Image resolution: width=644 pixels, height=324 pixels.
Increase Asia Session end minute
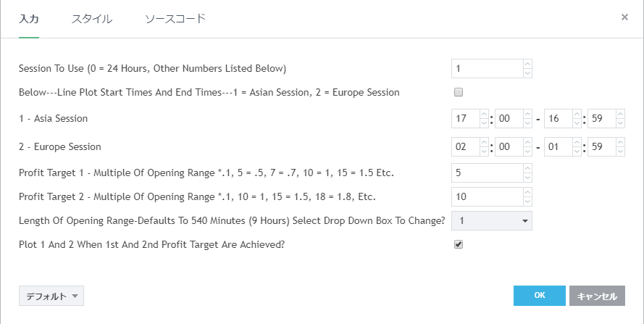pos(620,114)
